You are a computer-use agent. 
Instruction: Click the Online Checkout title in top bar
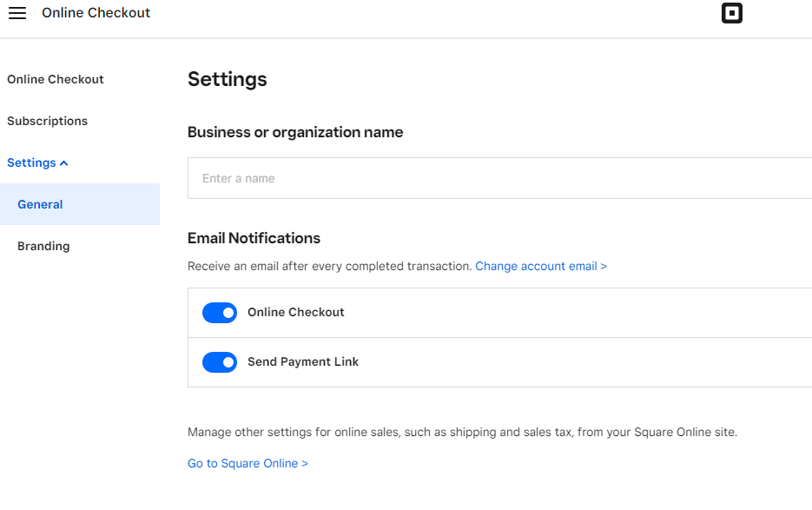pyautogui.click(x=96, y=13)
